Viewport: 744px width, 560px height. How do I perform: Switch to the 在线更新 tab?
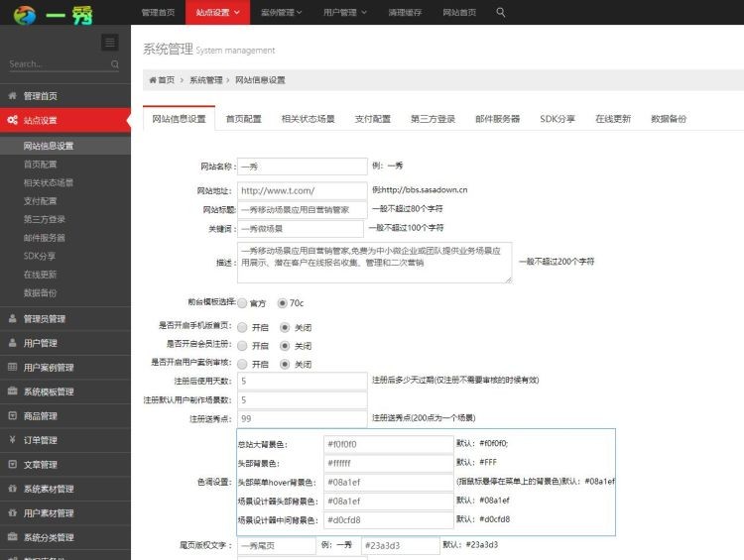pos(613,119)
